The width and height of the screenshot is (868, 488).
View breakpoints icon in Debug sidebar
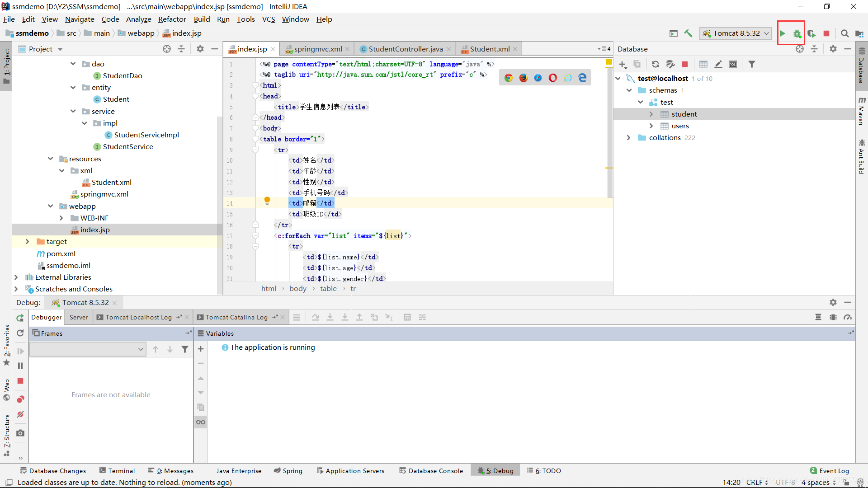[x=20, y=399]
